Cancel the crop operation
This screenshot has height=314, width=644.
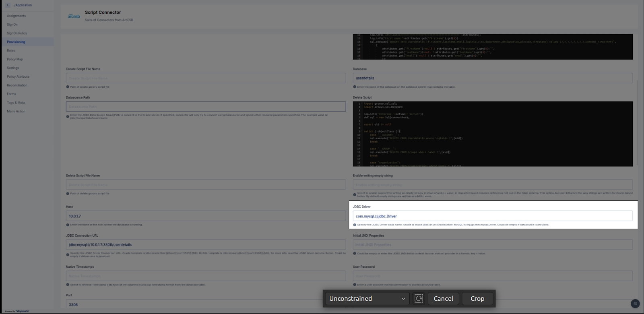coord(443,298)
